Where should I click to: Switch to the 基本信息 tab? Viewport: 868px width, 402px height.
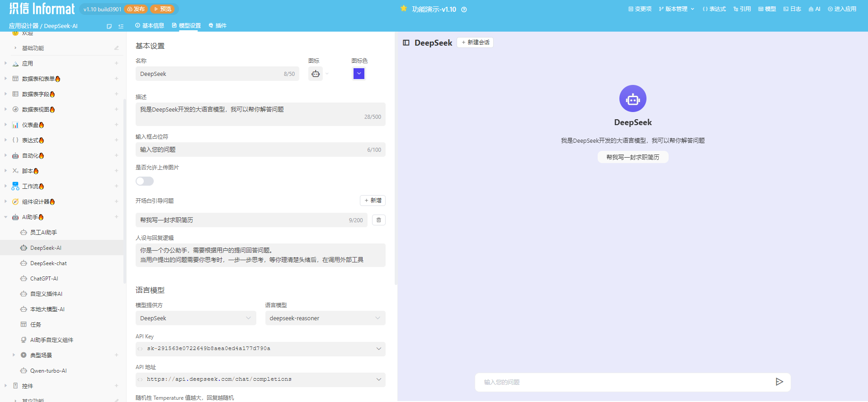click(x=150, y=26)
